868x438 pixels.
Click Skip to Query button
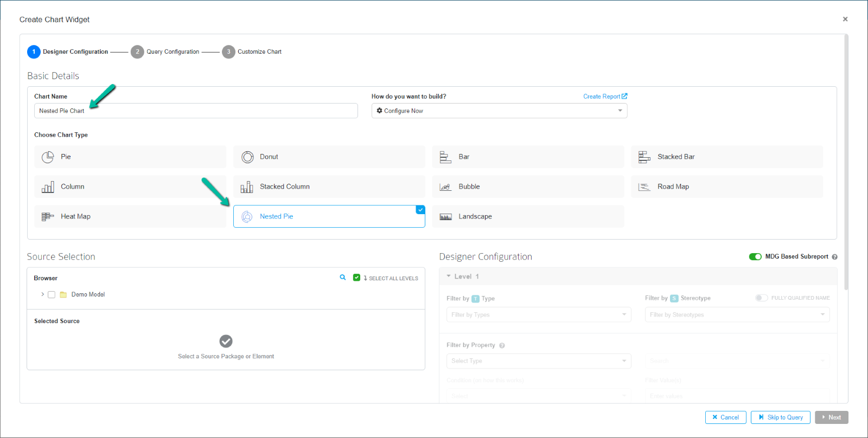781,417
